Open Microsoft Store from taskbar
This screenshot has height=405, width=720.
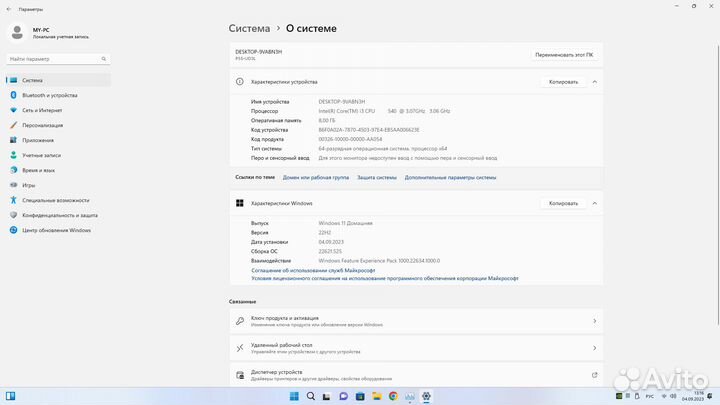[360, 396]
